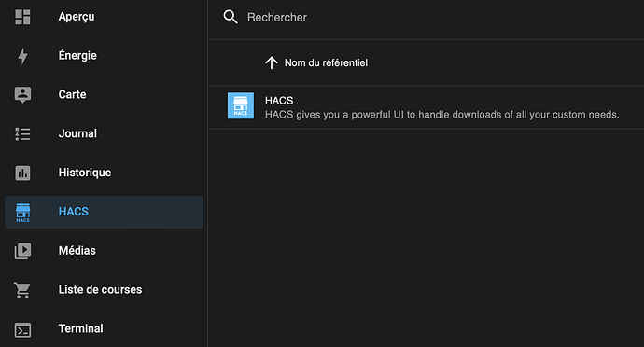This screenshot has width=644, height=347.
Task: Open Médias in the sidebar
Action: point(77,251)
